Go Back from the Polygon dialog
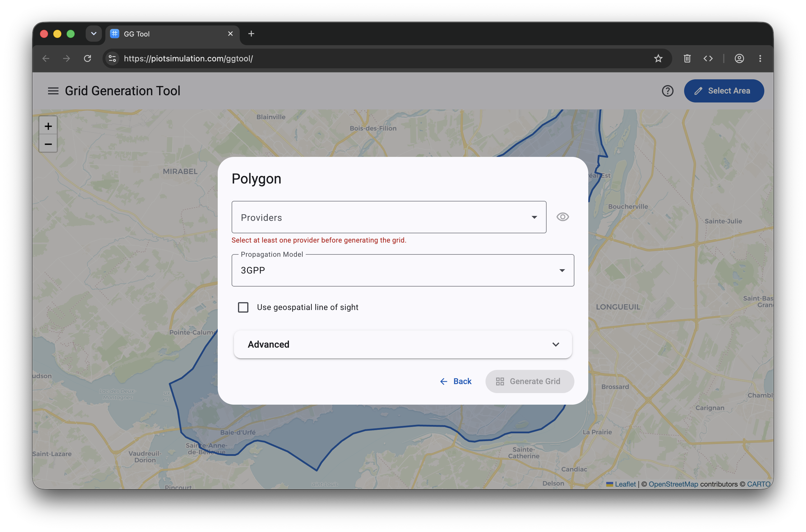Screen dimensions: 806x532 [455, 381]
